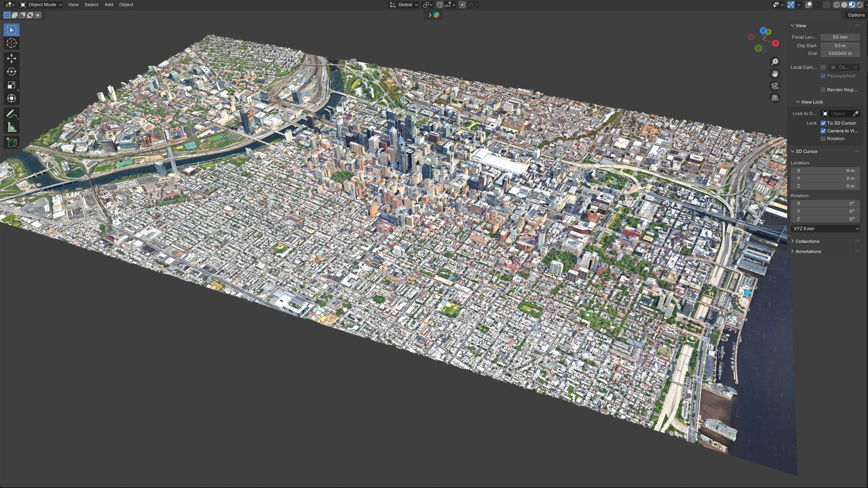The image size is (868, 488).
Task: Open XYZ Euler rotation mode dropdown
Action: click(x=825, y=229)
